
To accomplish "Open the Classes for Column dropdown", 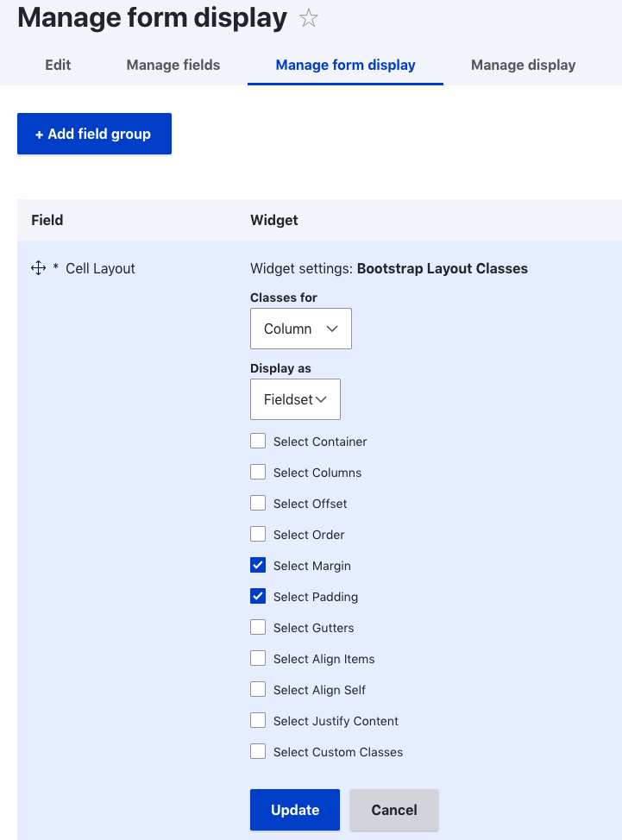I will (x=300, y=329).
